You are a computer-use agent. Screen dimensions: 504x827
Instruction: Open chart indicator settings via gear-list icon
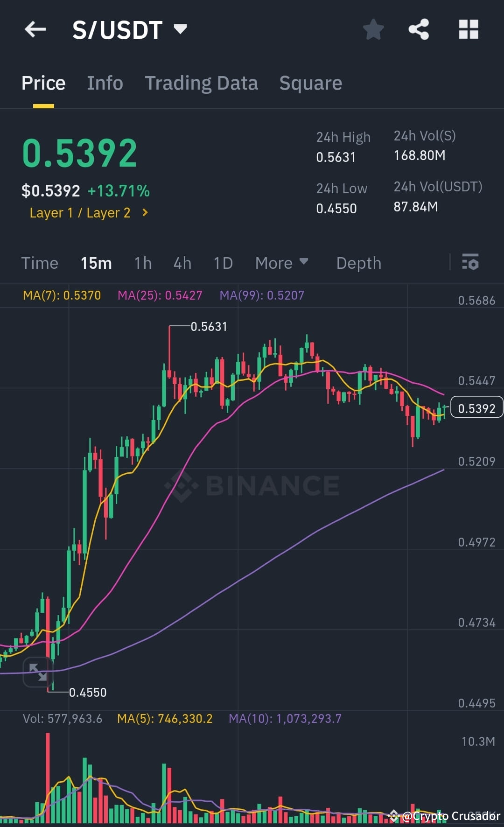pos(471,263)
